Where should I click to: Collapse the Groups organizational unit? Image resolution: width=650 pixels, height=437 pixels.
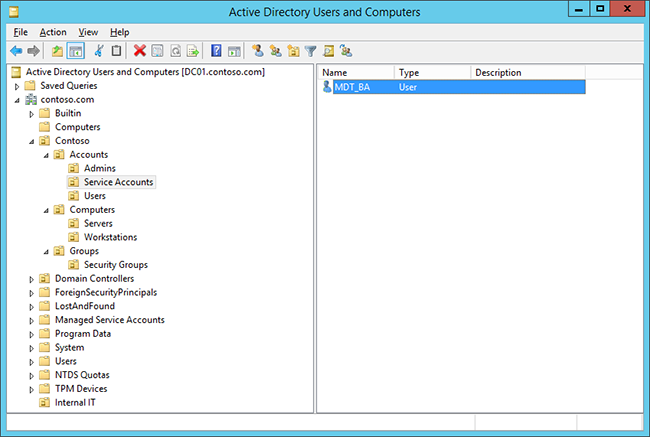[x=45, y=251]
